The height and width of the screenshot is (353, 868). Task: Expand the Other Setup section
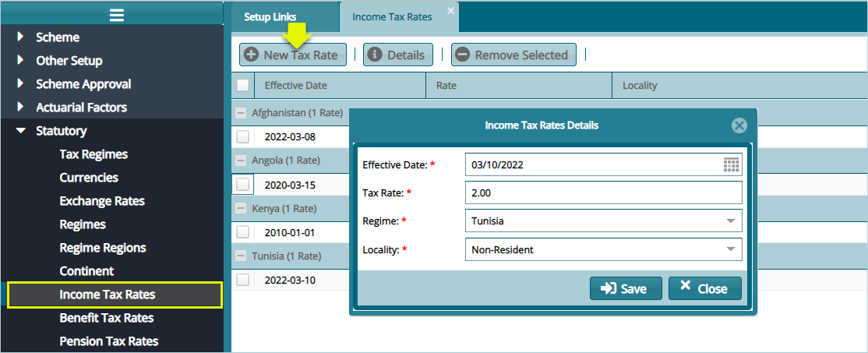(x=21, y=60)
